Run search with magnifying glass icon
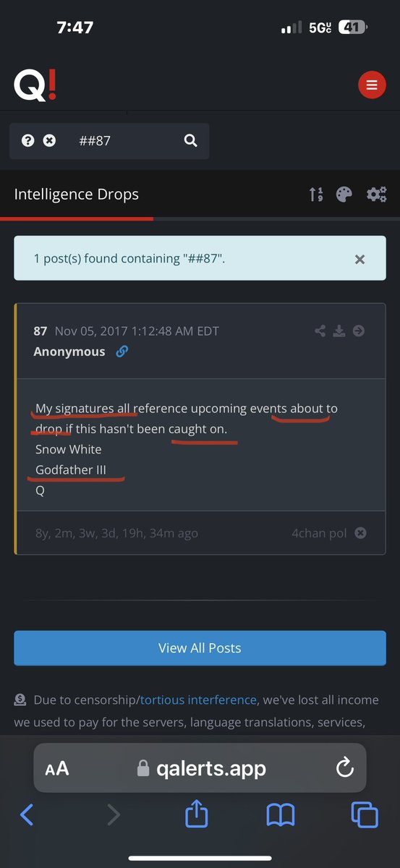The height and width of the screenshot is (868, 400). 190,140
